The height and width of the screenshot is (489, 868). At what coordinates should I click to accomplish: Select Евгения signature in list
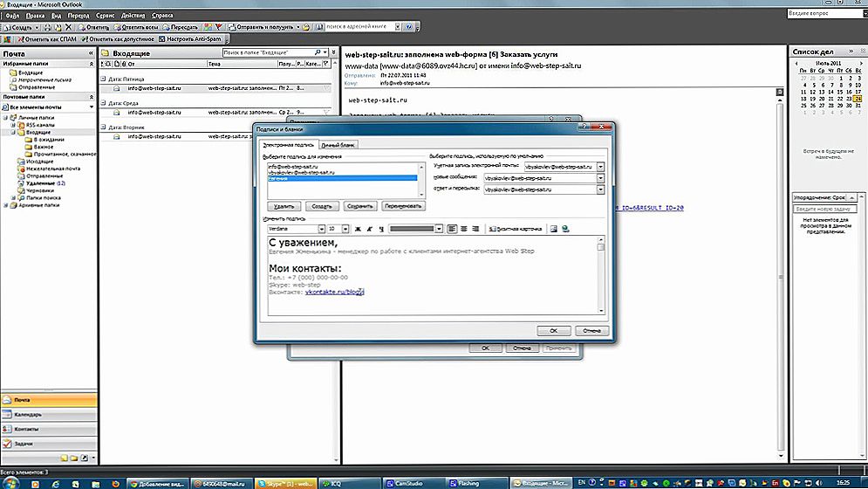coord(342,178)
